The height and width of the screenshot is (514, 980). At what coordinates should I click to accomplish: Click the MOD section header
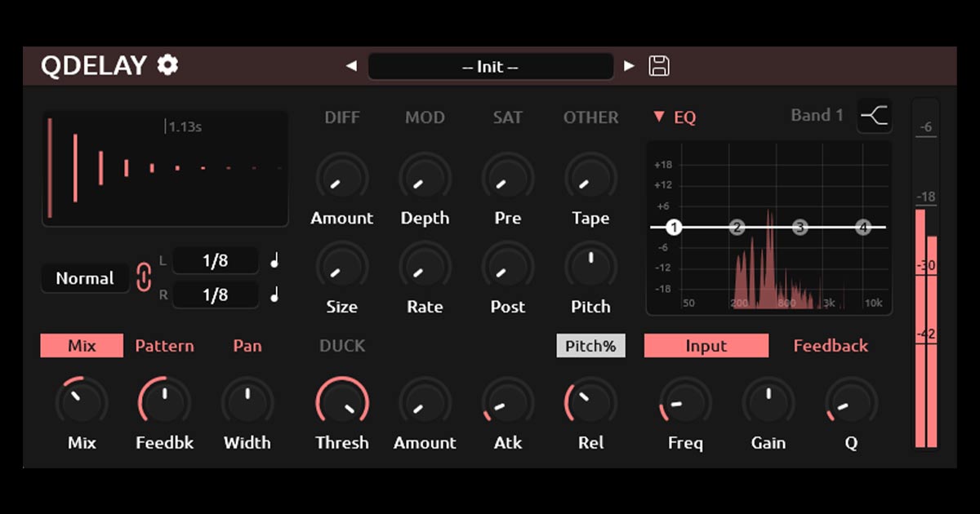425,117
